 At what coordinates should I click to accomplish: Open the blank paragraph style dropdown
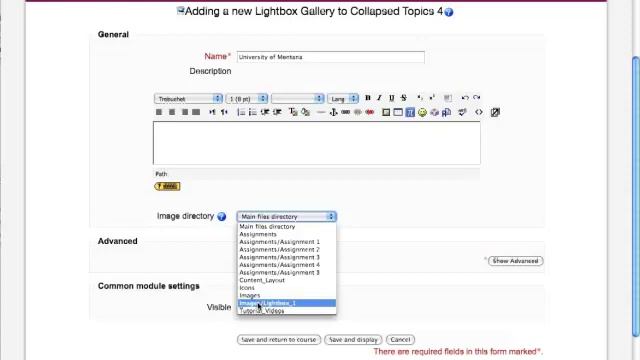coord(298,99)
